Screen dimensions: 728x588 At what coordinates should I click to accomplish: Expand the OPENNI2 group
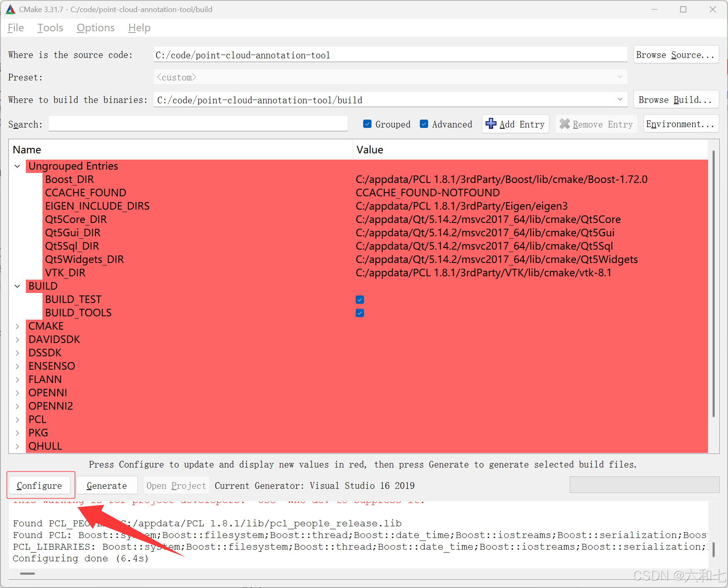click(x=17, y=406)
